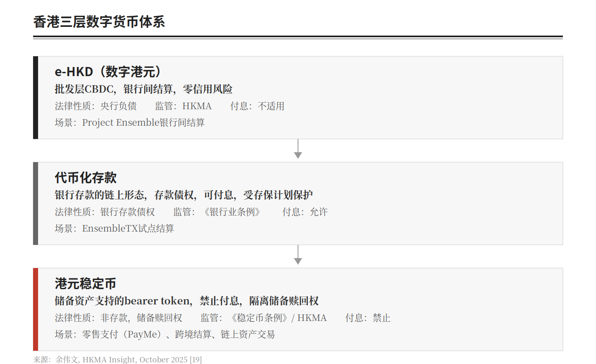This screenshot has width=596, height=364.
Task: Click the arrow above the 港元稳定币 card
Action: 298,256
